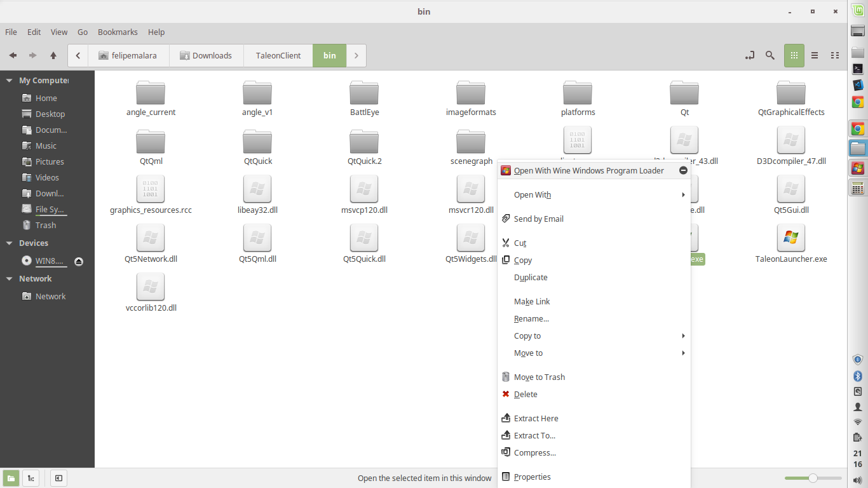Toggle the location entry icon in toolbar

tap(750, 55)
